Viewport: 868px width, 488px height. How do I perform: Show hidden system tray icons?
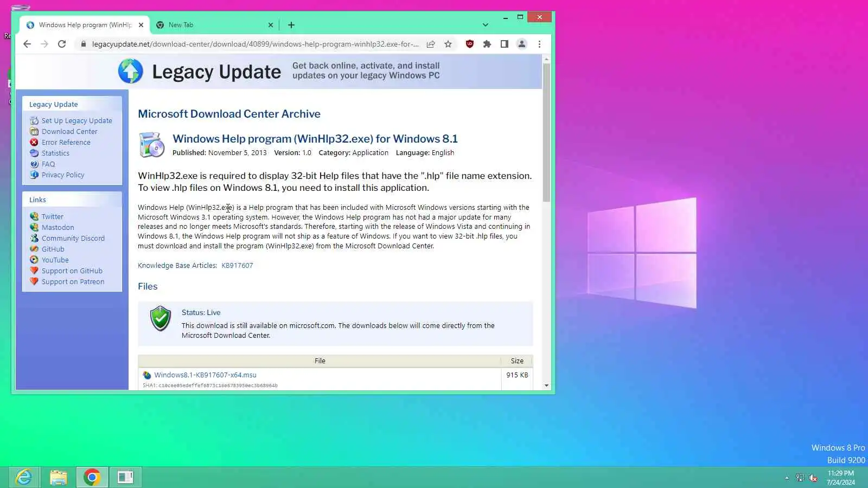(x=787, y=478)
